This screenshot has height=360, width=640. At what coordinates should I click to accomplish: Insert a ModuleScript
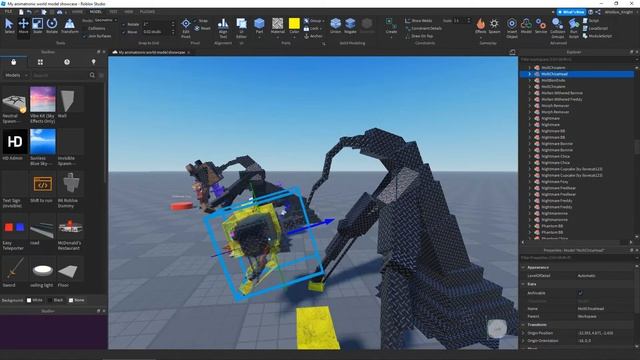(597, 36)
